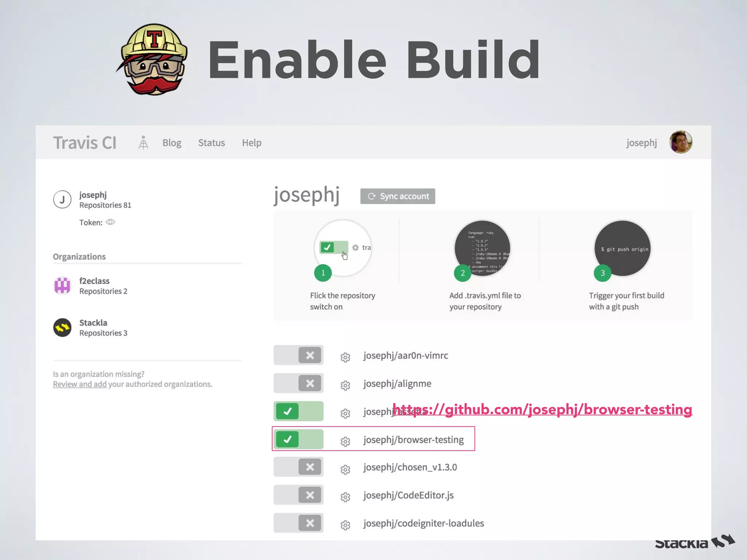The image size is (747, 560).
Task: Open settings gear for repo above browser-testing
Action: coord(345,413)
